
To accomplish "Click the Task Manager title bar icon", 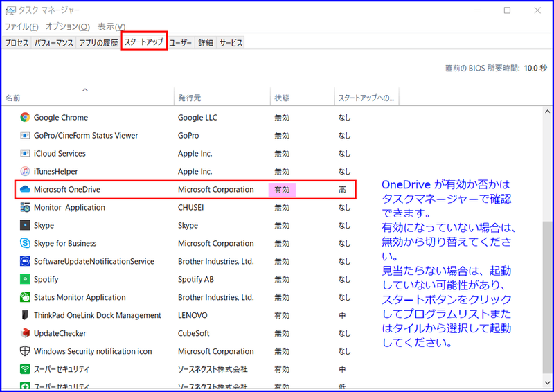I will (10, 10).
